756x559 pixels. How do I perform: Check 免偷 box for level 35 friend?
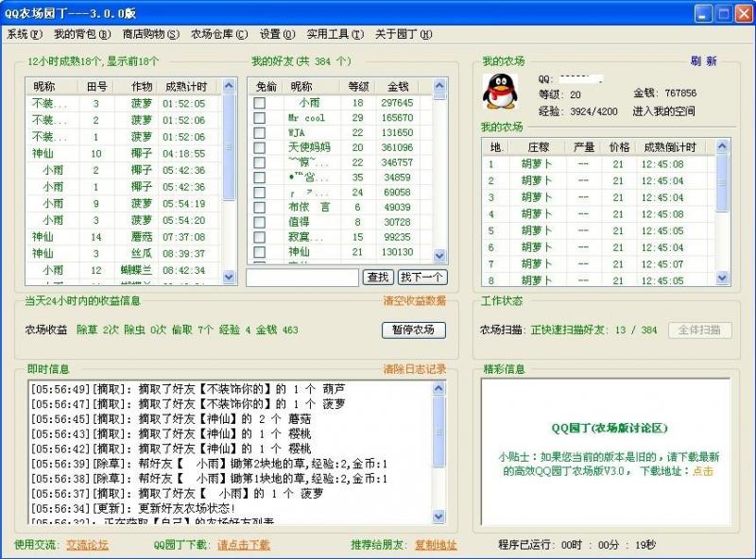(259, 178)
